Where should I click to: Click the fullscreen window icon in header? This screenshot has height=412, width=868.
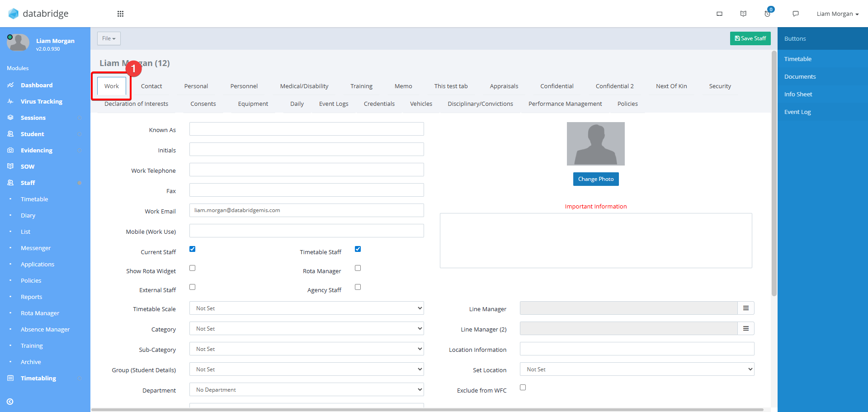[x=719, y=14]
